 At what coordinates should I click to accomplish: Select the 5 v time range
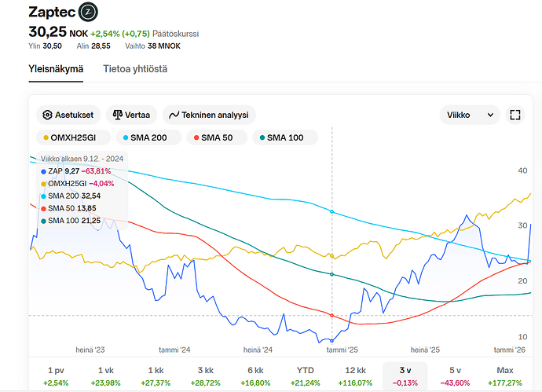[x=456, y=376]
